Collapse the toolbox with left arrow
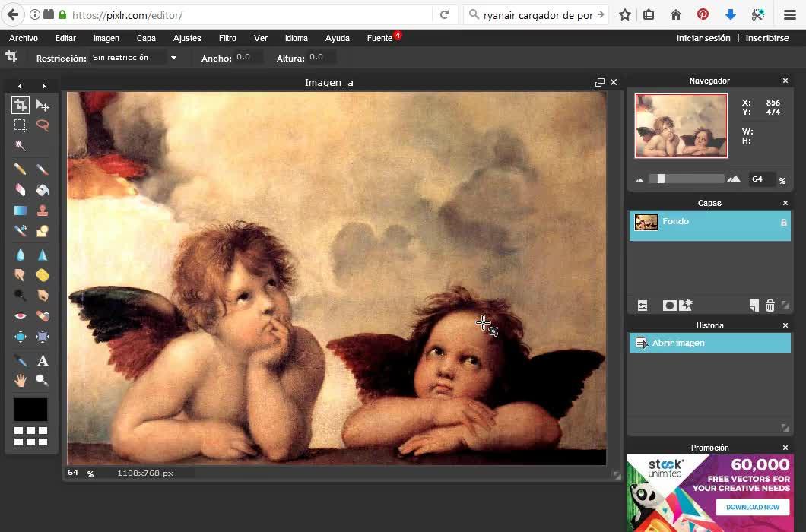Viewport: 806px width, 532px height. pyautogui.click(x=20, y=86)
